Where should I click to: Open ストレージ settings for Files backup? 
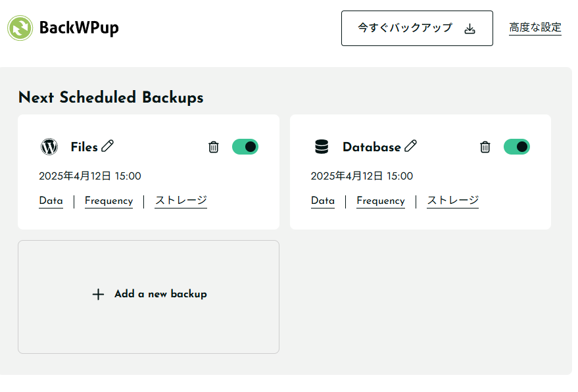click(x=181, y=201)
